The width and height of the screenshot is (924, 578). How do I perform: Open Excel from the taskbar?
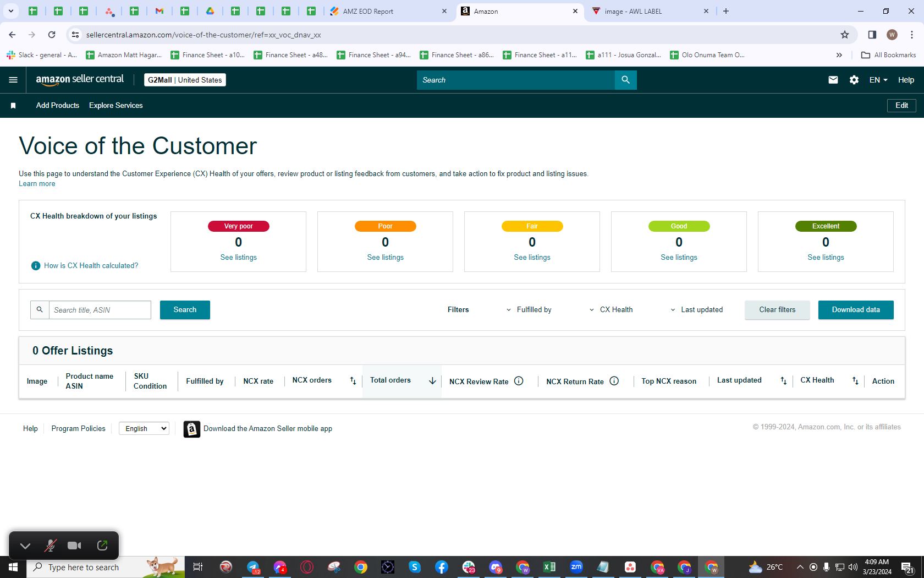point(549,567)
